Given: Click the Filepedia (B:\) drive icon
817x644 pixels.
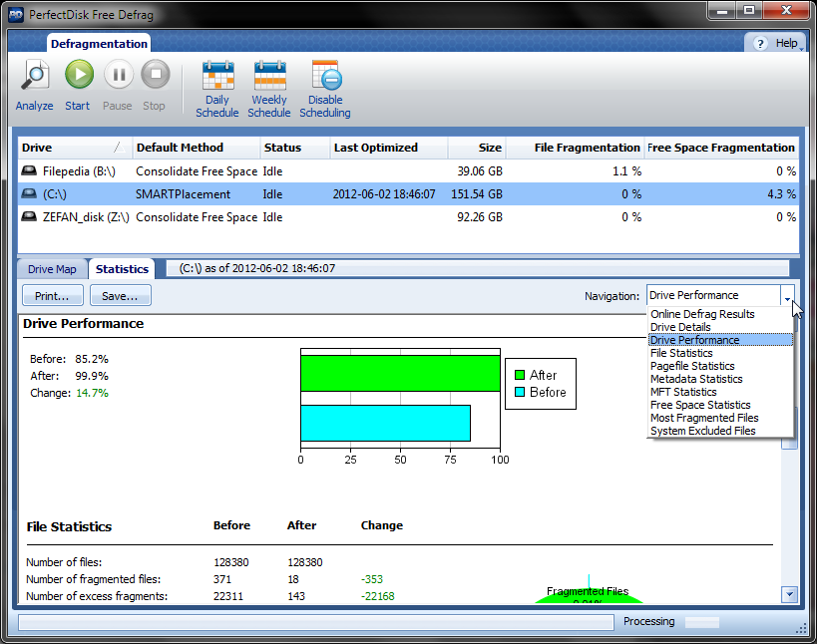Looking at the screenshot, I should (x=29, y=170).
